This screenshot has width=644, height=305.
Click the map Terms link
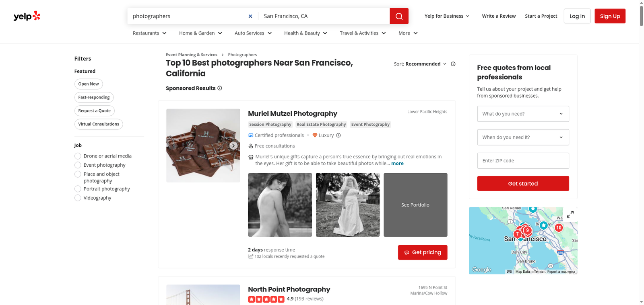(x=539, y=272)
